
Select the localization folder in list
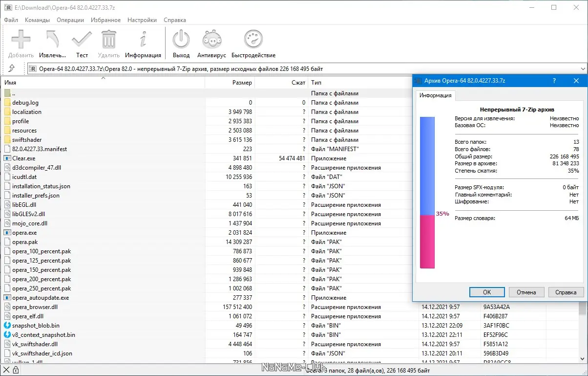[x=26, y=112]
